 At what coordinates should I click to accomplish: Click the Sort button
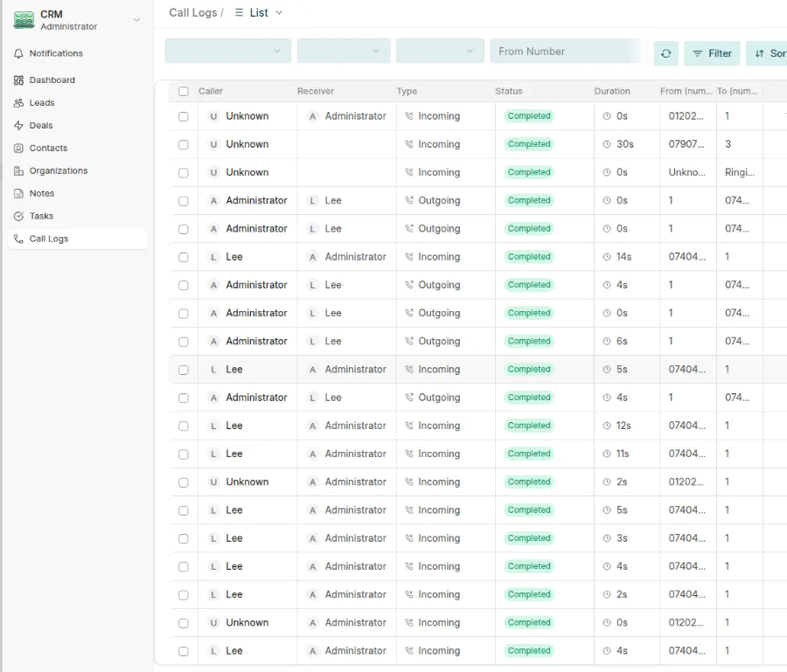(x=767, y=53)
